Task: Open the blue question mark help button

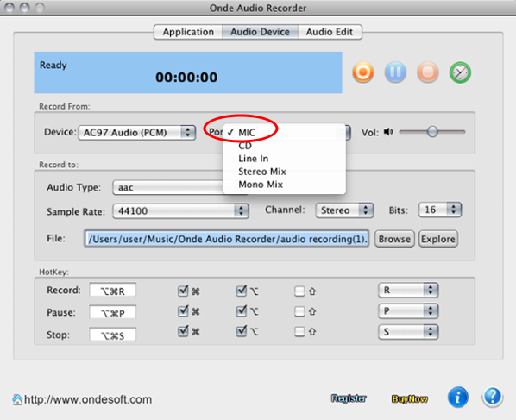Action: [493, 398]
